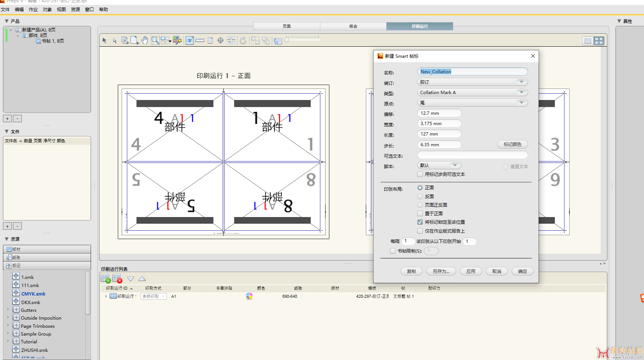Viewport: 644px width, 360px height.
Task: Click the 复制 button
Action: pos(411,271)
